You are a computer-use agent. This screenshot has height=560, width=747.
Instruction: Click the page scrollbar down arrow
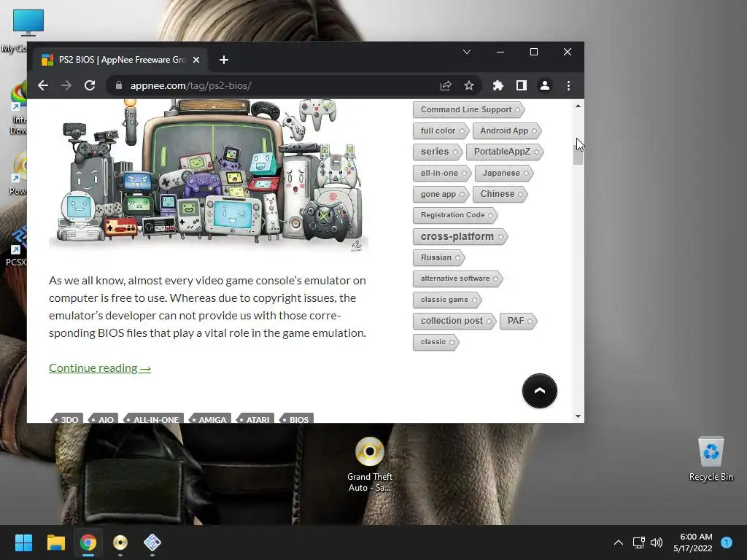tap(578, 416)
